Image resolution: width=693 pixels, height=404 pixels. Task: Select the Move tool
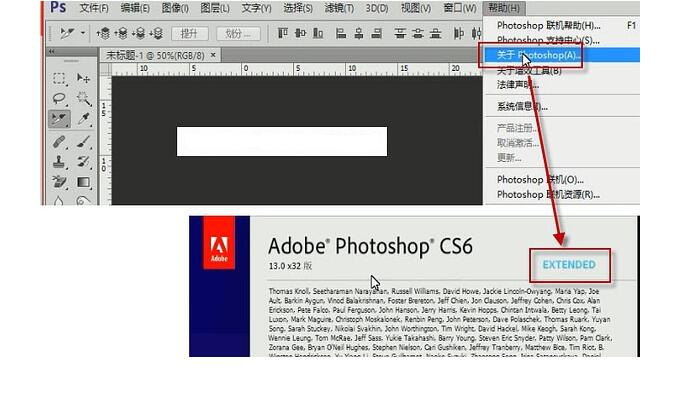pyautogui.click(x=83, y=79)
